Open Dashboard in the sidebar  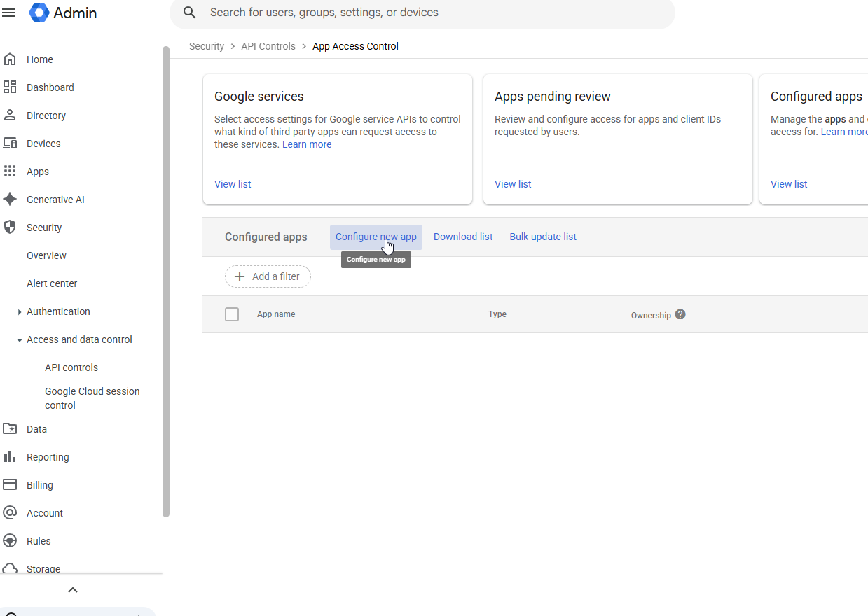click(x=50, y=87)
